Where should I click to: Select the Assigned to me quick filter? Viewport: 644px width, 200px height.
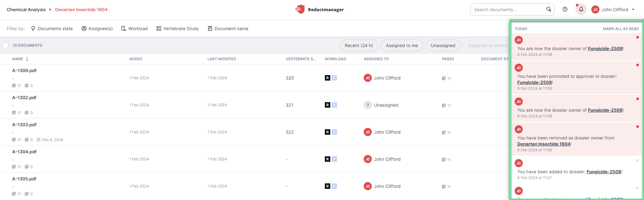pos(402,45)
